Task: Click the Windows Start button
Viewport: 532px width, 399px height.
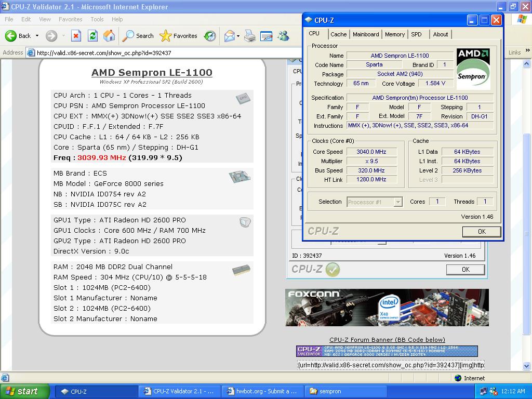Action: (24, 391)
